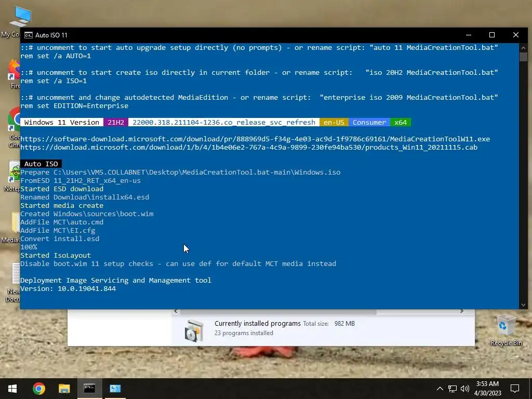Click the left arrow of the programs window scrollbar
This screenshot has width=532, height=399.
coord(176,311)
